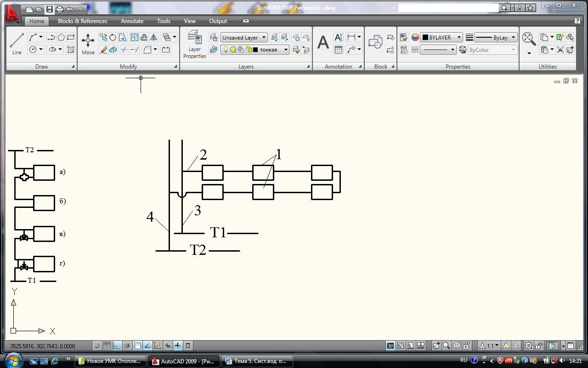
Task: Create new drawing from quick access toolbar
Action: (x=29, y=9)
